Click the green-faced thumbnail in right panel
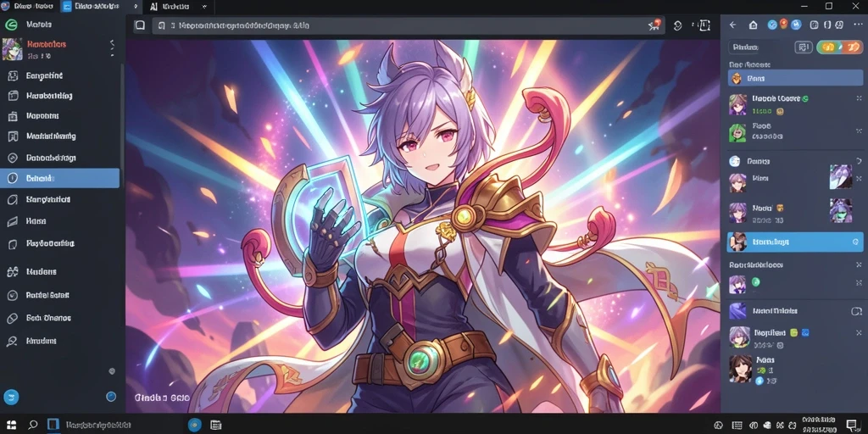This screenshot has height=434, width=868. pos(840,210)
